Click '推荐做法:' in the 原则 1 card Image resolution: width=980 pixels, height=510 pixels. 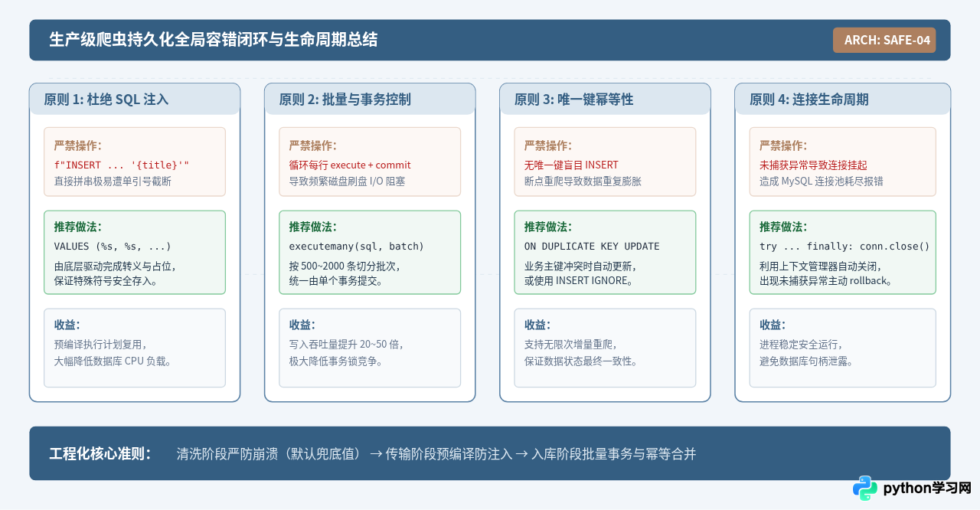click(x=78, y=227)
